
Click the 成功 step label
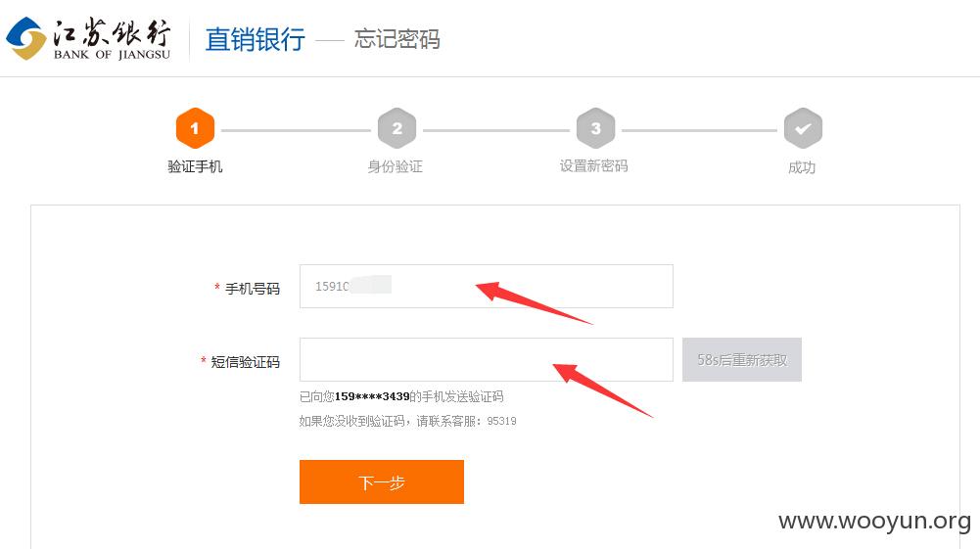802,167
